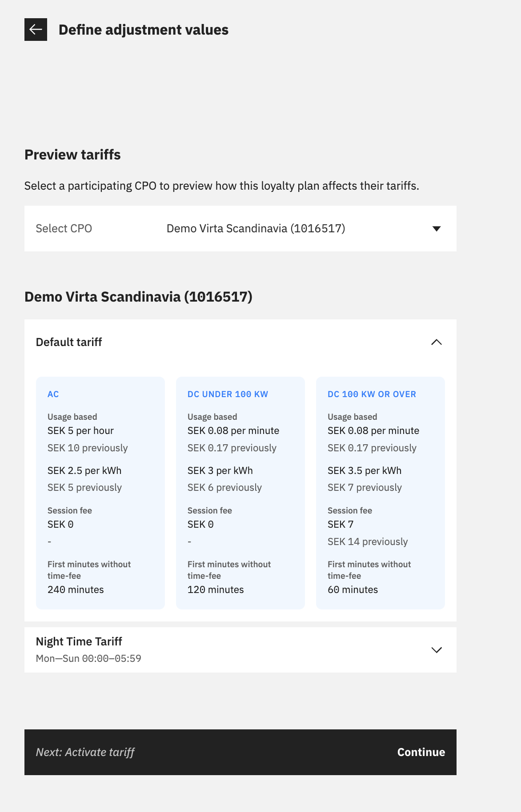The image size is (521, 812).
Task: Click the Default tariff header row
Action: click(x=178, y=342)
